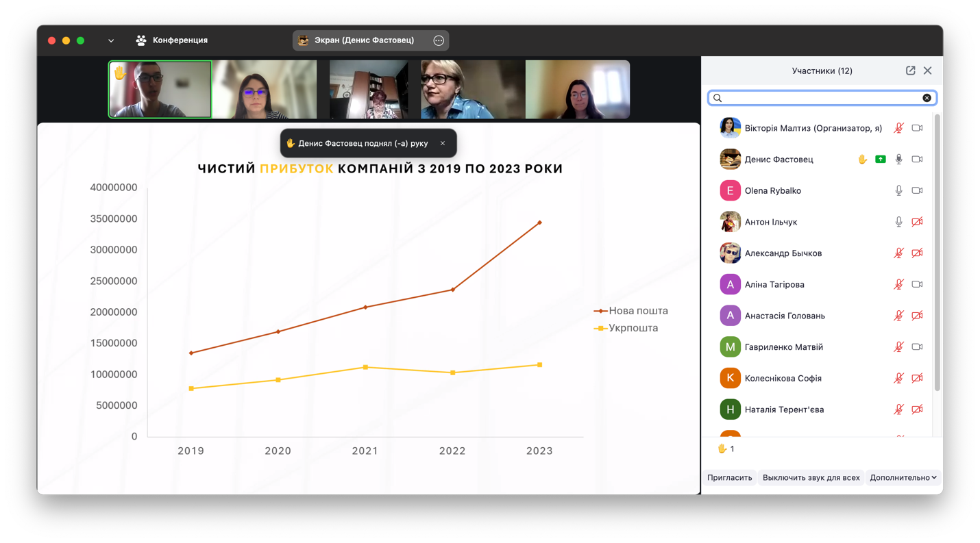Click Александр Бычков disabled camera icon
Screen dimensions: 980x543
917,253
